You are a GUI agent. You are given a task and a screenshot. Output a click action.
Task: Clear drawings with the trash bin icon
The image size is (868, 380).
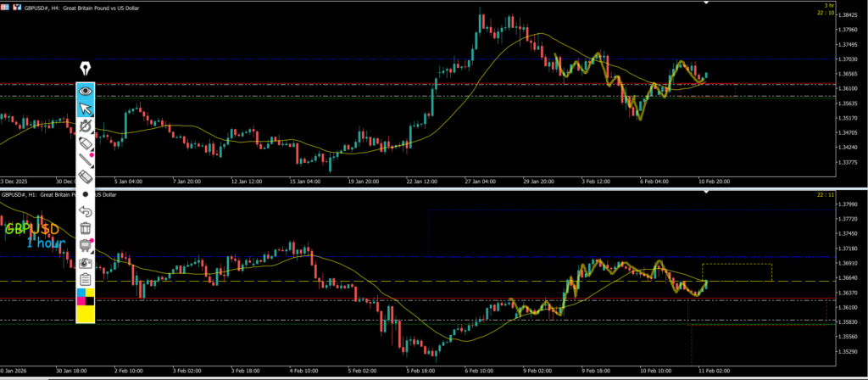85,227
